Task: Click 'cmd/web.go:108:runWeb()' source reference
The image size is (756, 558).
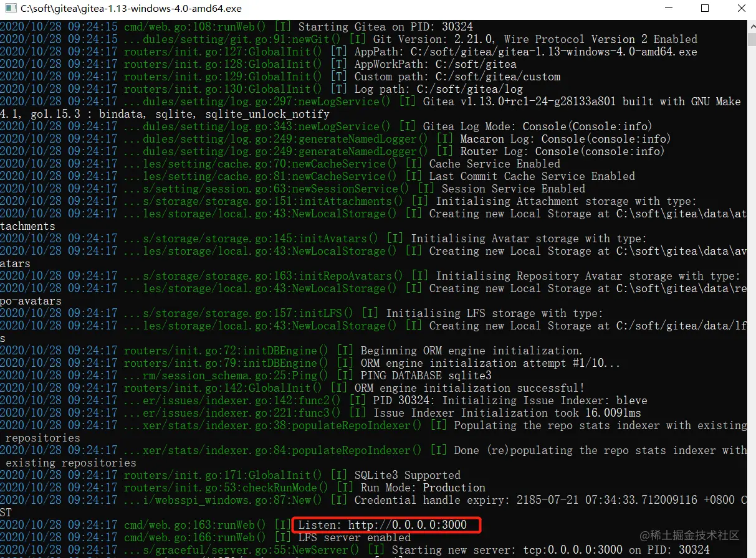Action: pos(195,27)
